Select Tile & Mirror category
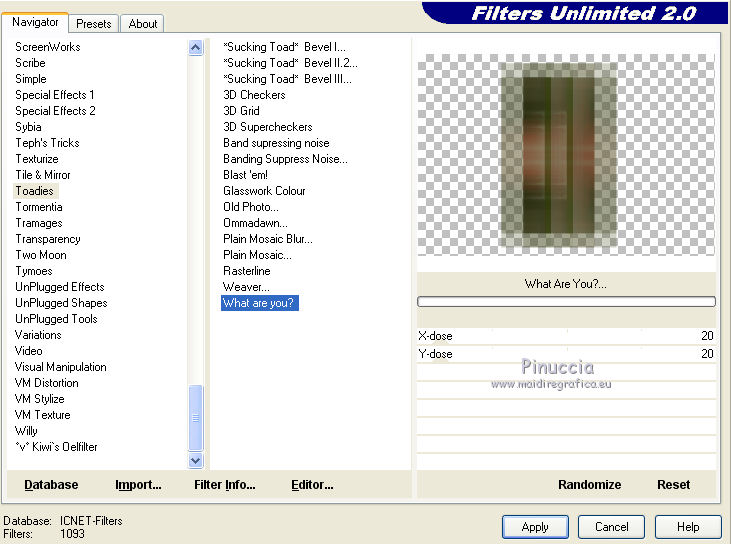 (x=43, y=175)
